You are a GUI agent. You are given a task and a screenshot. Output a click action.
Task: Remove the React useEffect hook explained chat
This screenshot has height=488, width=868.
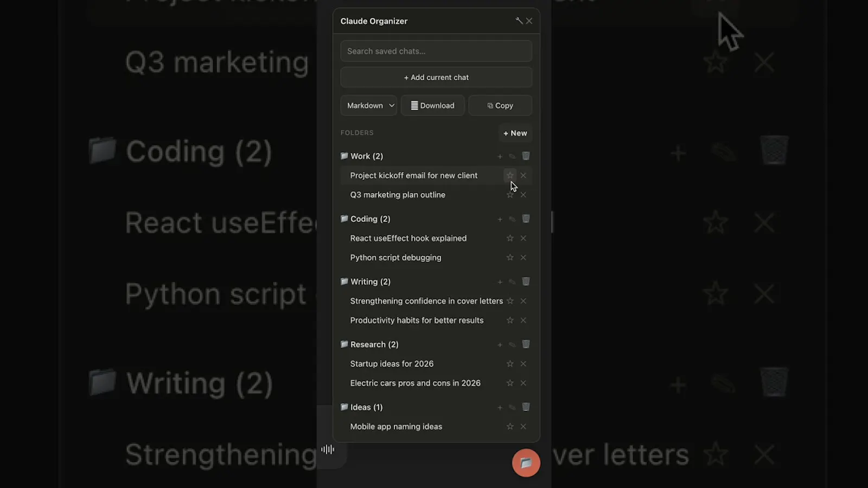point(524,238)
